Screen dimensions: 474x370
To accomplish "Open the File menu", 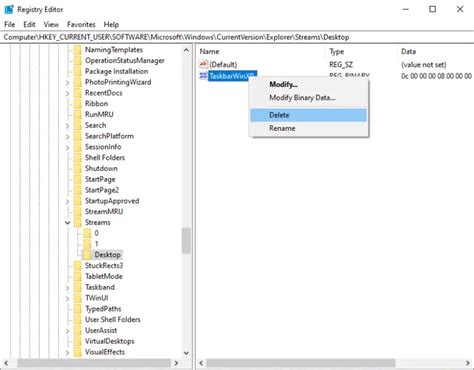I will click(9, 25).
